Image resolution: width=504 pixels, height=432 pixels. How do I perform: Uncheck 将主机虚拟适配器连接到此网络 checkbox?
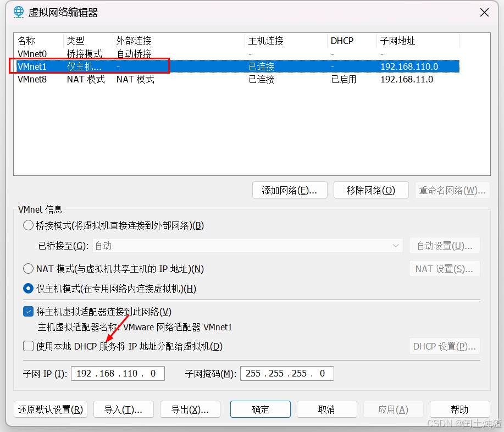tap(28, 312)
